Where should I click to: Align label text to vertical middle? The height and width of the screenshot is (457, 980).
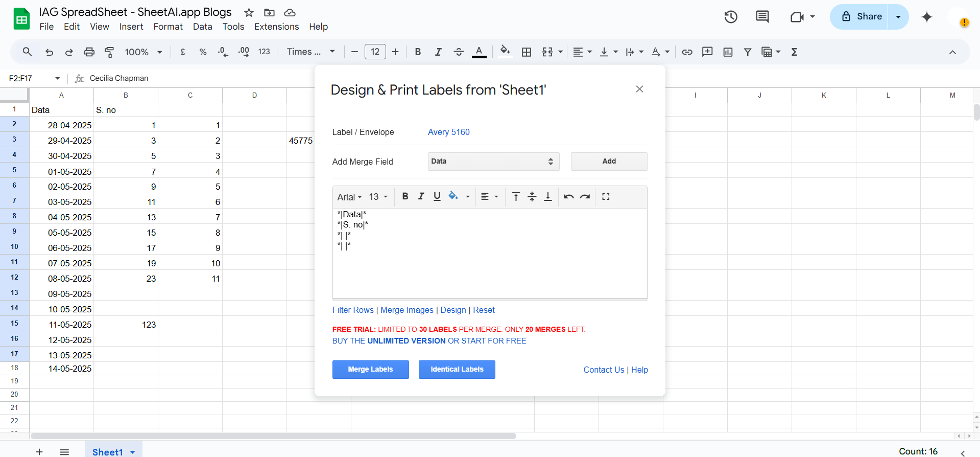(x=532, y=196)
